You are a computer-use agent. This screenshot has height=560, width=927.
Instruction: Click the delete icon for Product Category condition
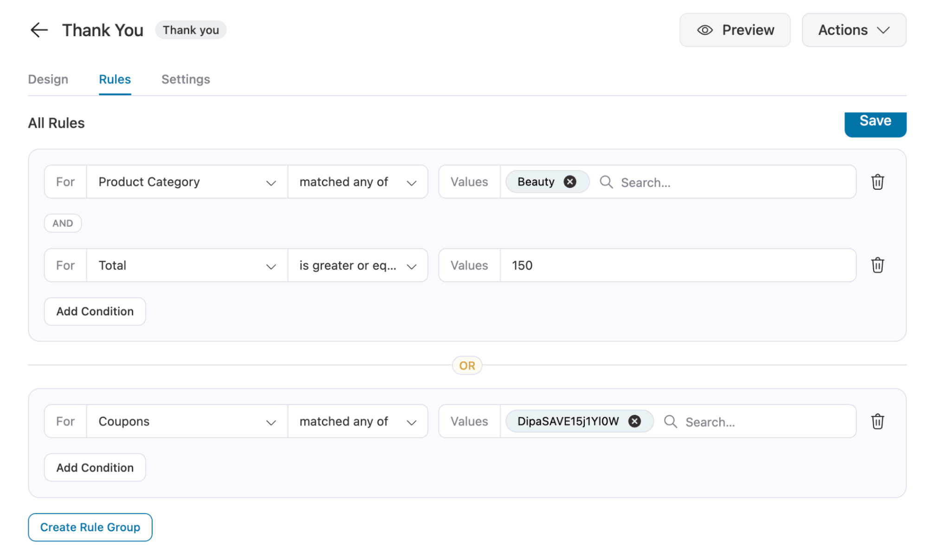coord(878,182)
